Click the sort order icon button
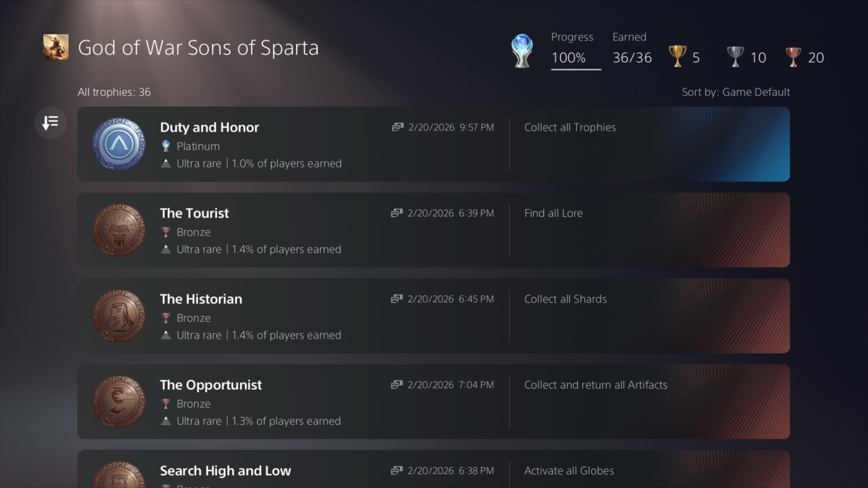This screenshot has height=488, width=868. coord(50,123)
